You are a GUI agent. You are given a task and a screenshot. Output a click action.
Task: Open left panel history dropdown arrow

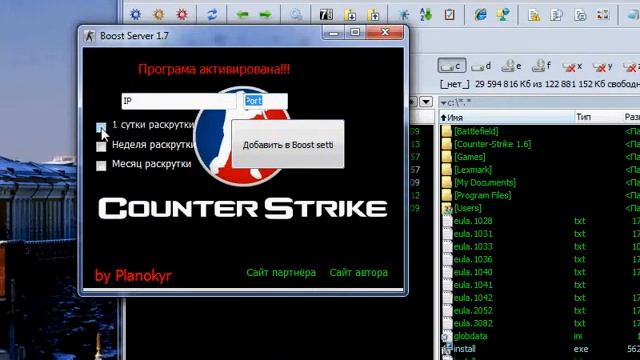[x=426, y=101]
